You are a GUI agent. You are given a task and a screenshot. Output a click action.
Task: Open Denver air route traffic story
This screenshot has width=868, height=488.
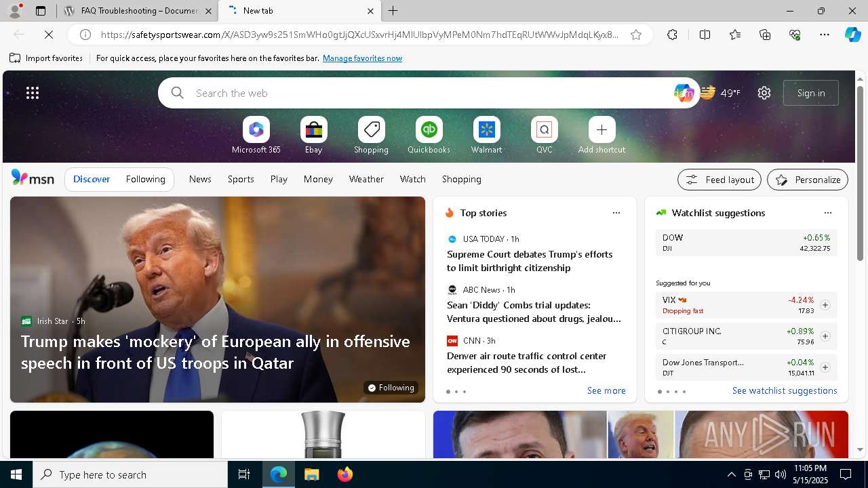tap(526, 363)
